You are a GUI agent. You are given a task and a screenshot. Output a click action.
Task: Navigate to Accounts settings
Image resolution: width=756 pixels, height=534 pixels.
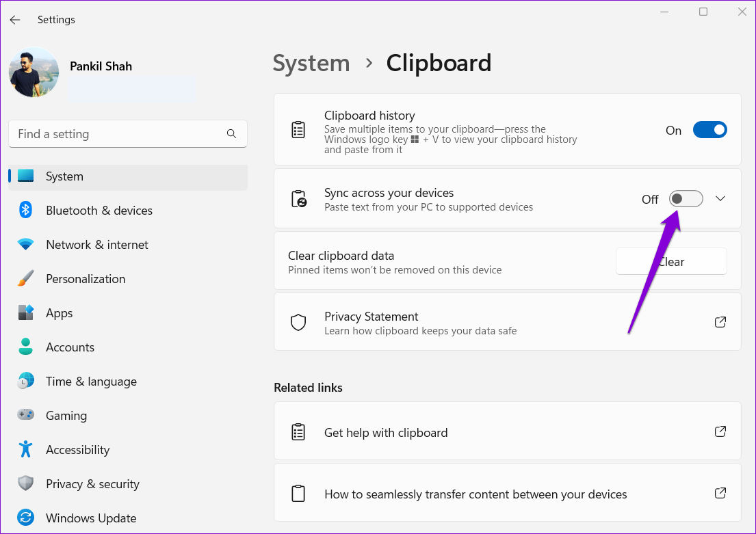[x=128, y=347]
